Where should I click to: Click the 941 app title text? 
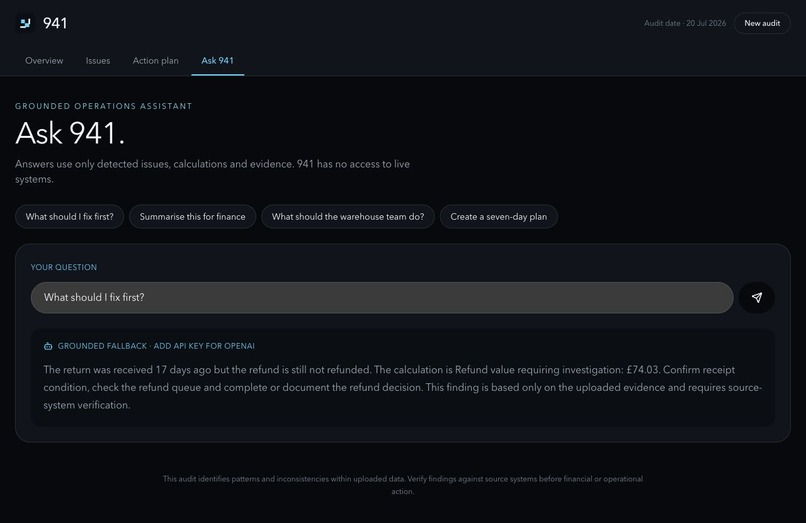55,23
